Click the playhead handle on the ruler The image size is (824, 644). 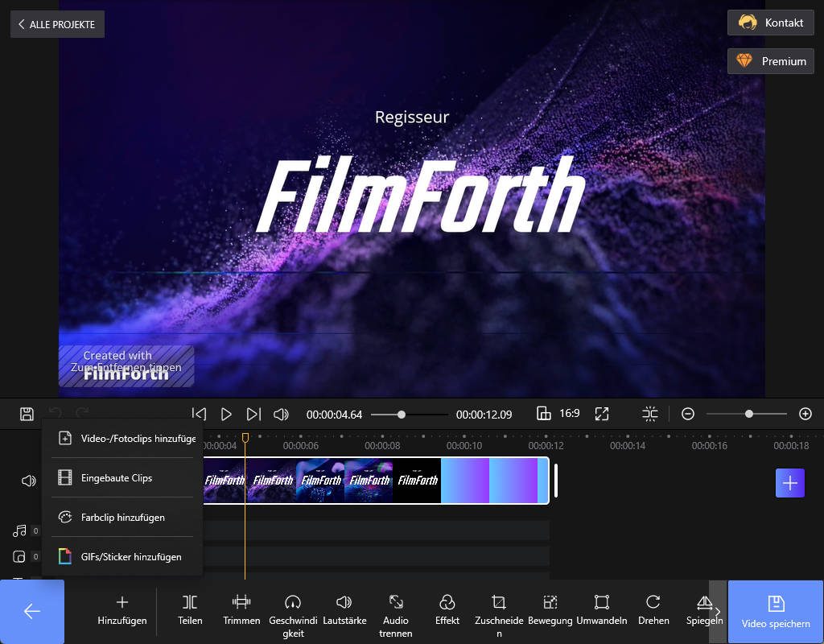(x=245, y=437)
